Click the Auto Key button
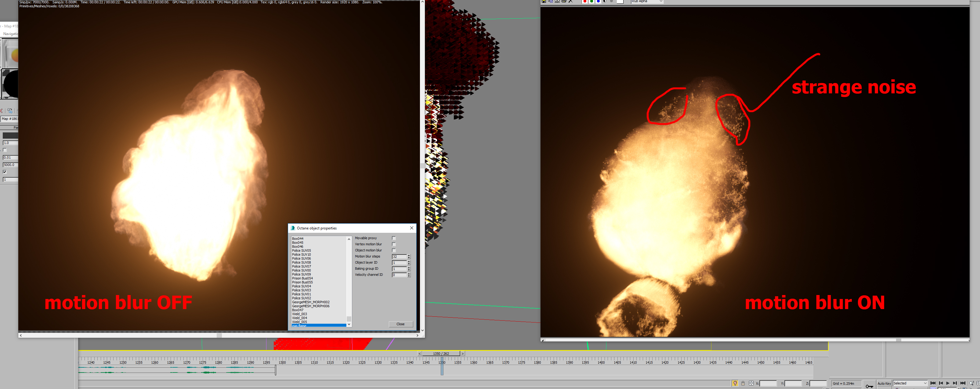 click(884, 384)
